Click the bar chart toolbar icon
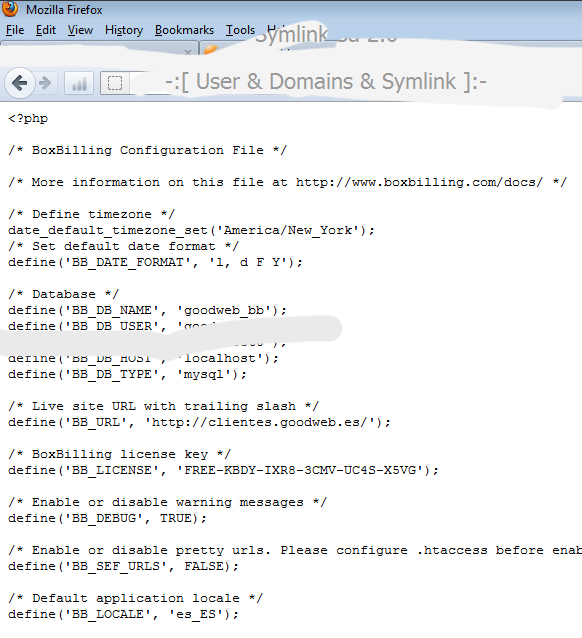The width and height of the screenshot is (582, 638). (x=79, y=83)
